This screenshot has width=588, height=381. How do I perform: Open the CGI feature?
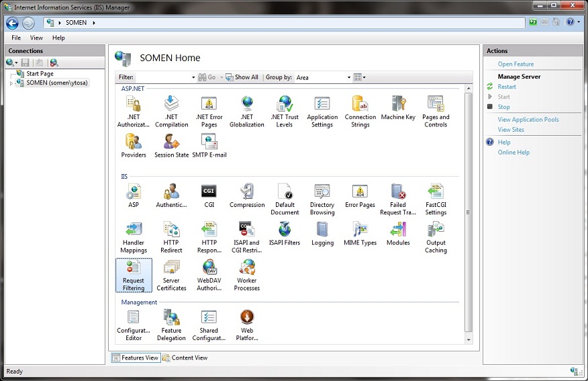click(x=209, y=195)
